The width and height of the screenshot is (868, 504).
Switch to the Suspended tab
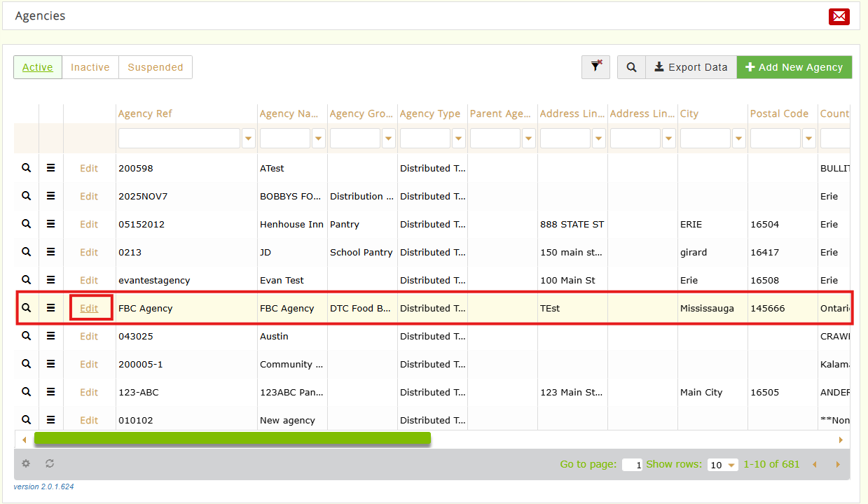156,67
